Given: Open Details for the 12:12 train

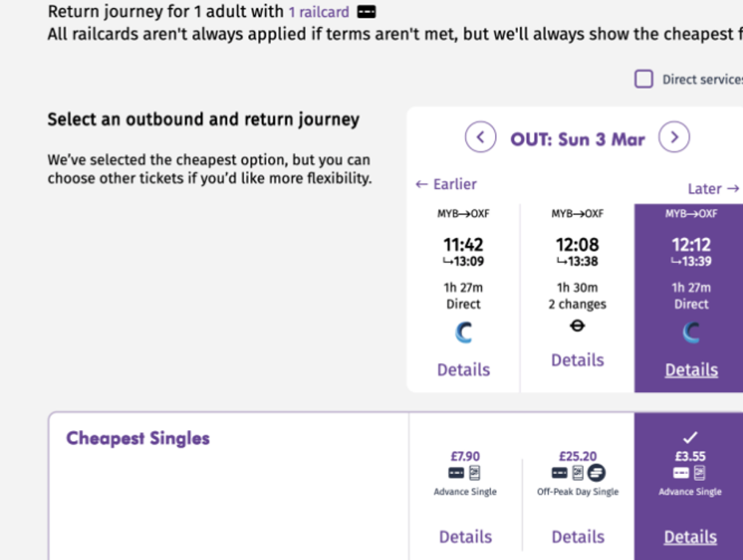Looking at the screenshot, I should (x=690, y=370).
